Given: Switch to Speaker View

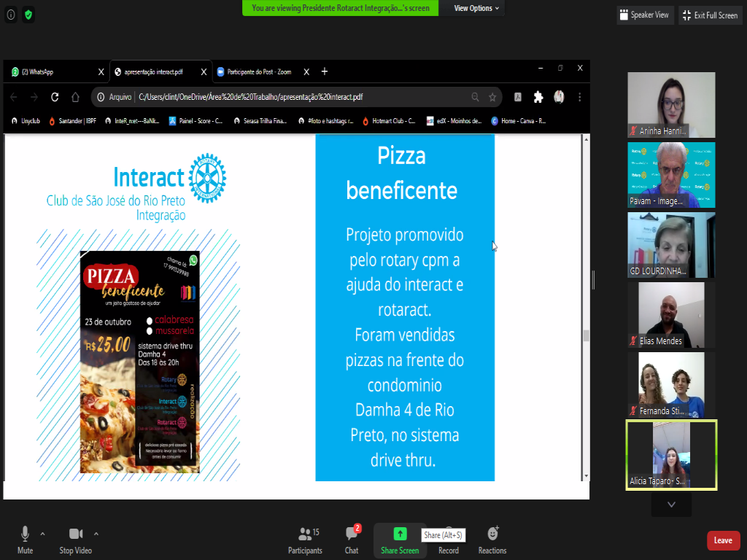Looking at the screenshot, I should 644,15.
